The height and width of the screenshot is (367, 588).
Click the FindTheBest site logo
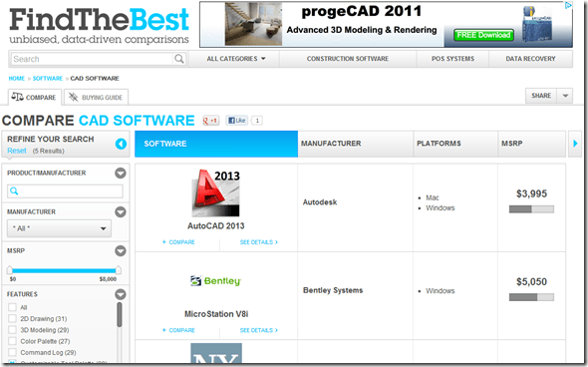click(99, 25)
